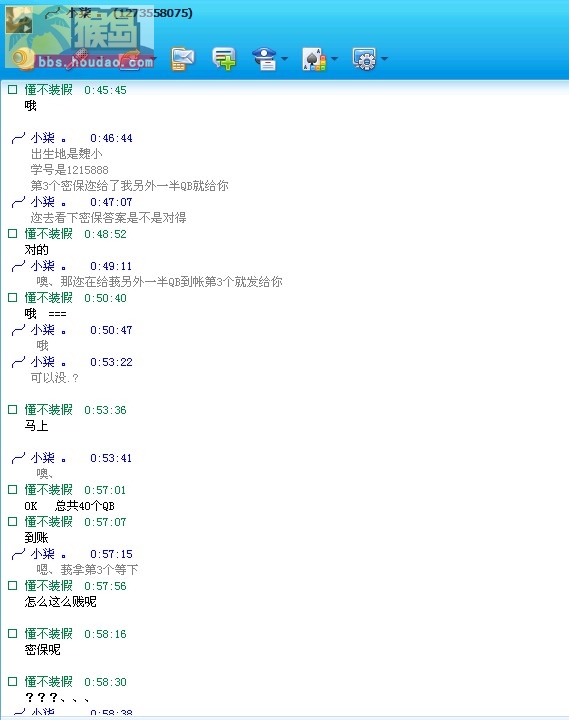Click sender name 懂不装假 at 0:48:52
Viewport: 569px width, 720px height.
click(x=49, y=234)
